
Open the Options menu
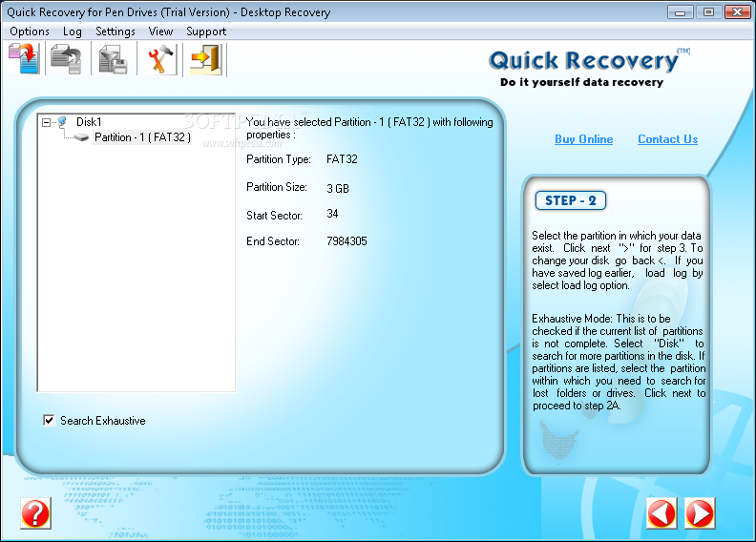[30, 31]
